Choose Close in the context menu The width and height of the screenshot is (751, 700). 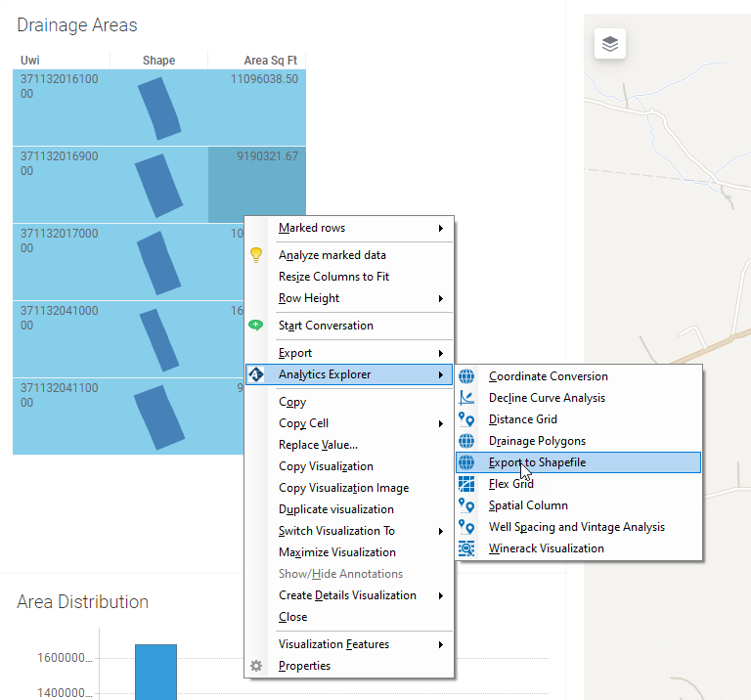[x=349, y=617]
